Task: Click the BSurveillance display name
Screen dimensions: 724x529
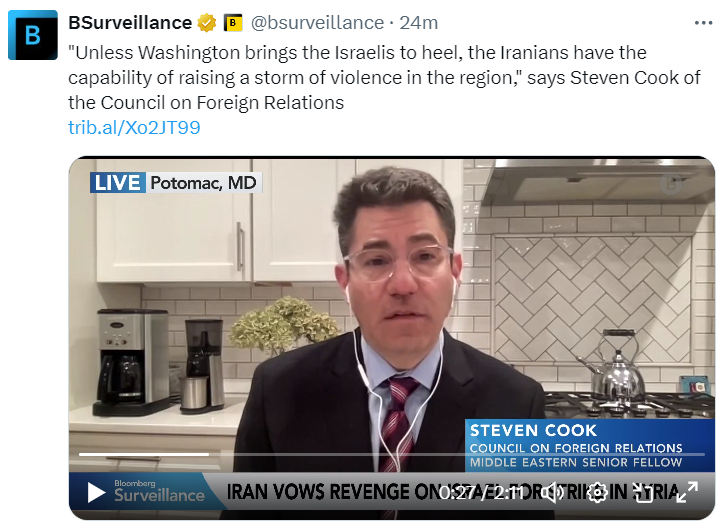Action: pos(130,23)
